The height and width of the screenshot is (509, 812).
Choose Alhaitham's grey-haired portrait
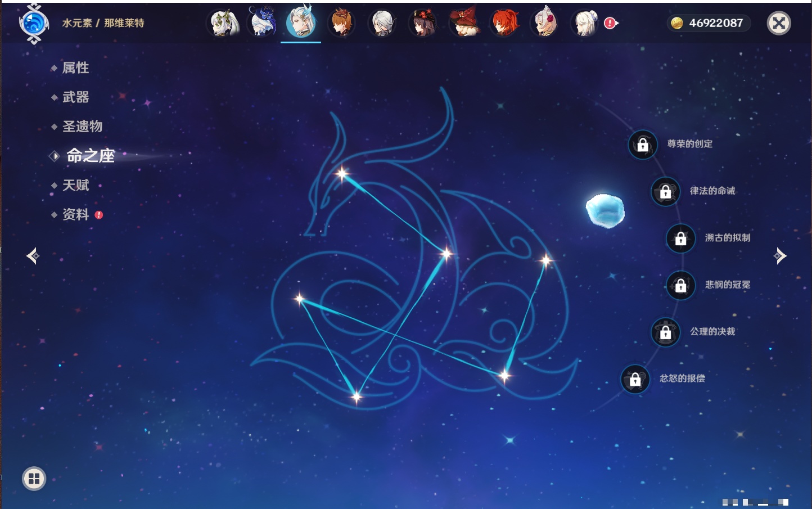pos(382,23)
